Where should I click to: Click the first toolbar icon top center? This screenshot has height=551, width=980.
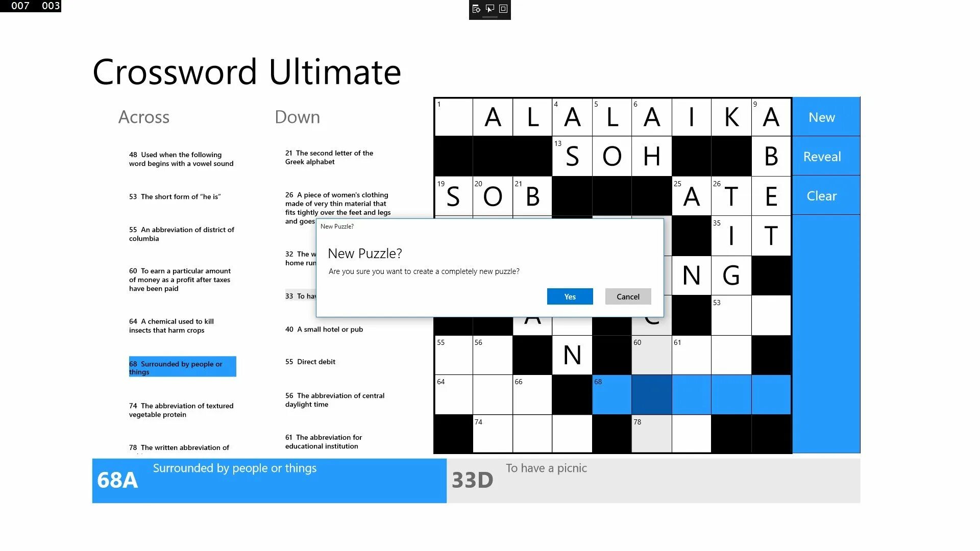[x=477, y=9]
